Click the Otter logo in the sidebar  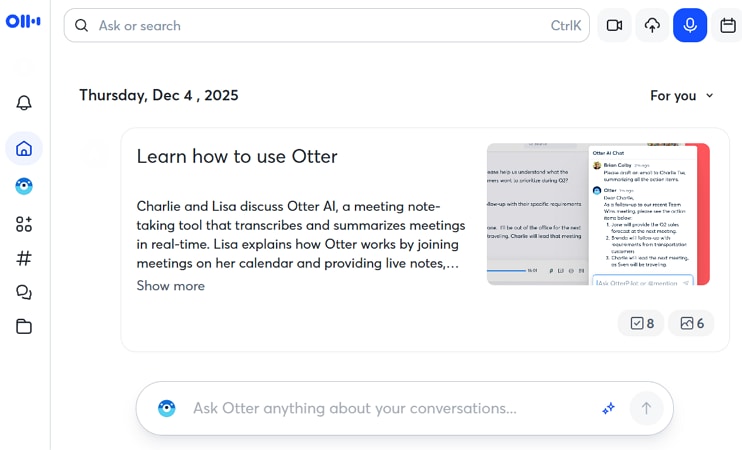[22, 22]
